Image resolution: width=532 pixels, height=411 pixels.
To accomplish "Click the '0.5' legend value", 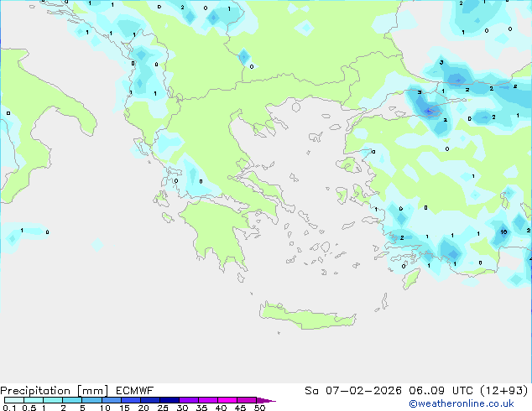I will (29, 408).
